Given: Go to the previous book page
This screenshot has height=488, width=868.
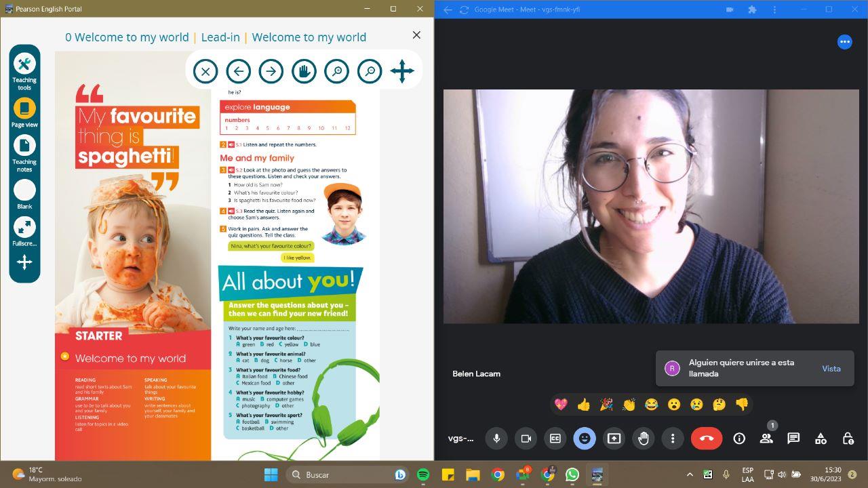Looking at the screenshot, I should [239, 71].
